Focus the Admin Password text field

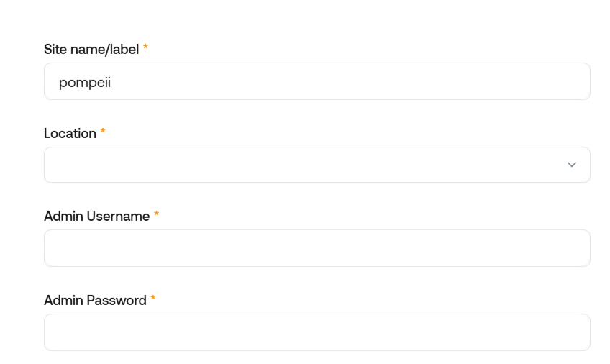pos(317,332)
